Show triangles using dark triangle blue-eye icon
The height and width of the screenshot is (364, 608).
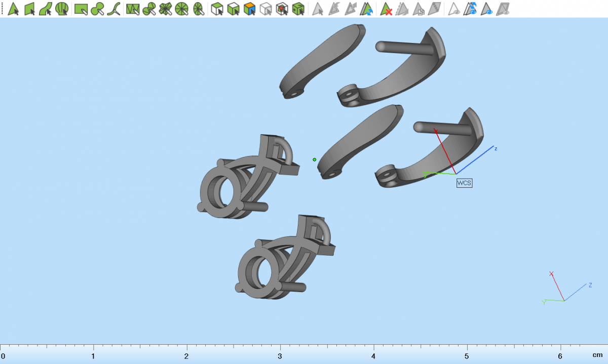coord(487,9)
